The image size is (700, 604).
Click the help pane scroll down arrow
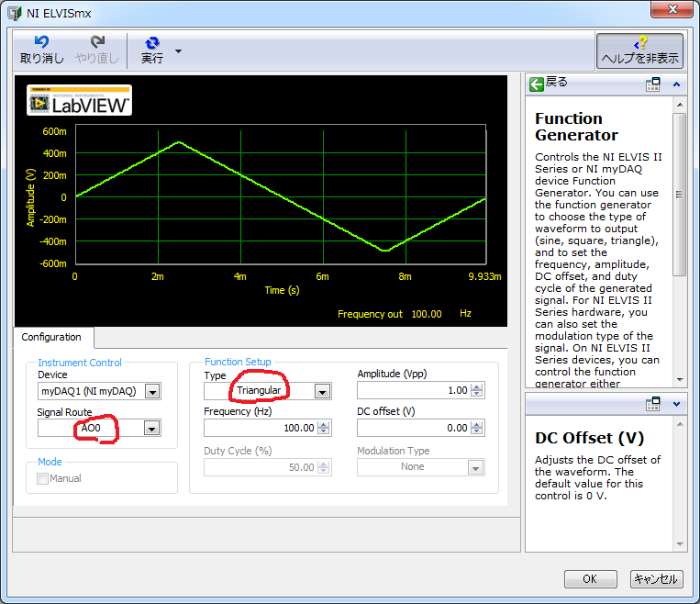click(x=680, y=380)
